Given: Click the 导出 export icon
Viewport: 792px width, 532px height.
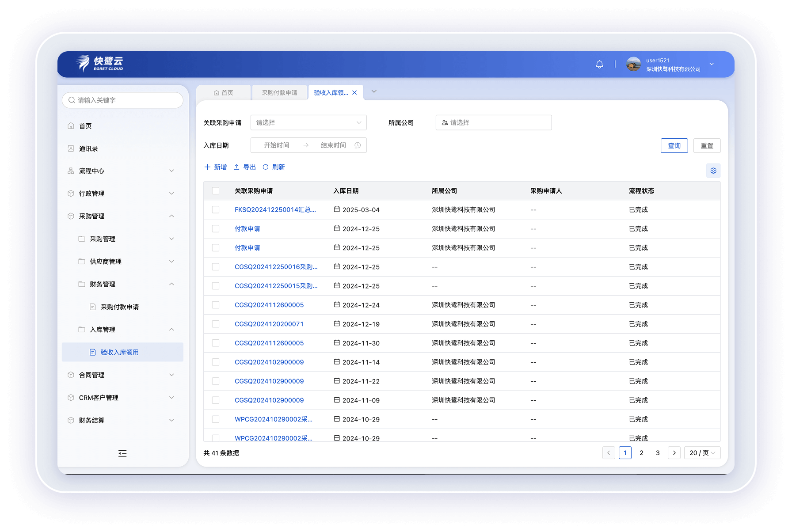Looking at the screenshot, I should tap(236, 167).
